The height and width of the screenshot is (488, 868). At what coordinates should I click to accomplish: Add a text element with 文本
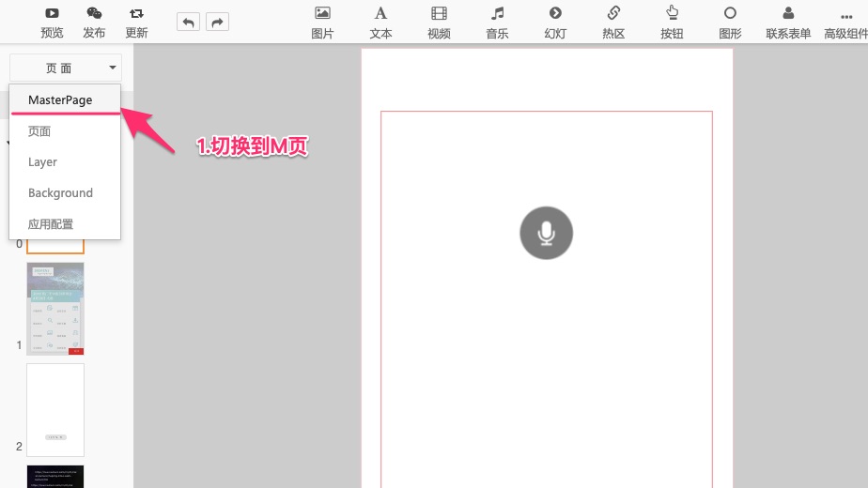(x=380, y=14)
